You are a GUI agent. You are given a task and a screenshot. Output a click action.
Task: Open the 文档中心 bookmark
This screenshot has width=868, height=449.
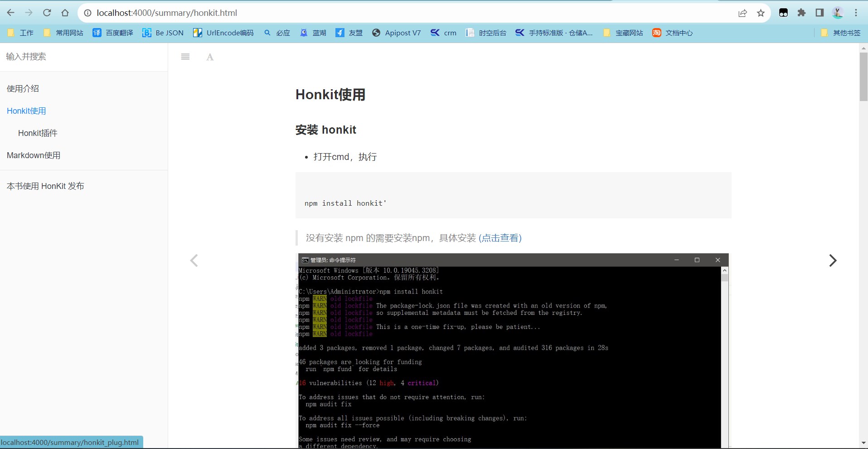click(x=673, y=33)
